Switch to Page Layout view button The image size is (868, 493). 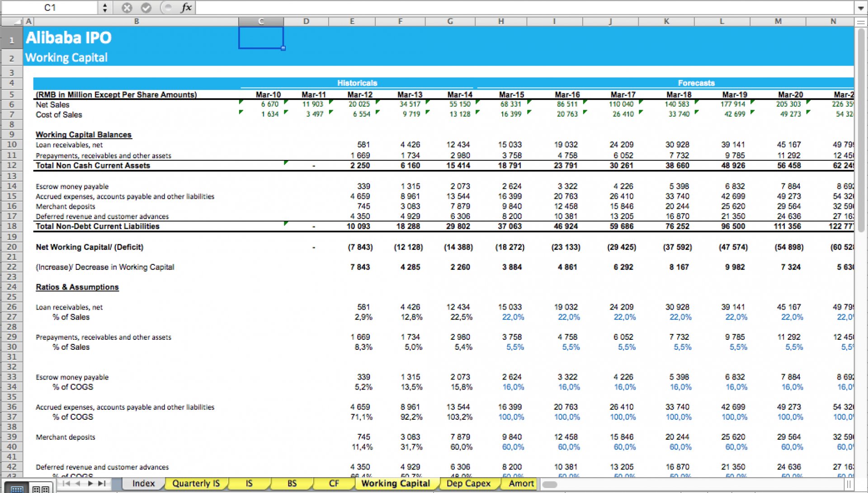click(41, 488)
